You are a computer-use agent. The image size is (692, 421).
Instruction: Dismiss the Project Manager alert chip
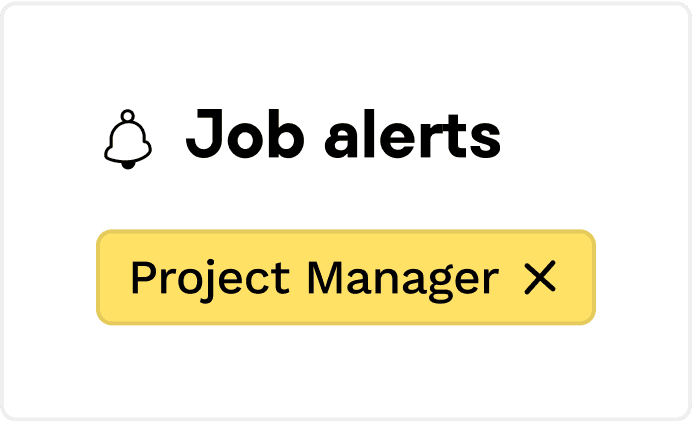click(540, 278)
